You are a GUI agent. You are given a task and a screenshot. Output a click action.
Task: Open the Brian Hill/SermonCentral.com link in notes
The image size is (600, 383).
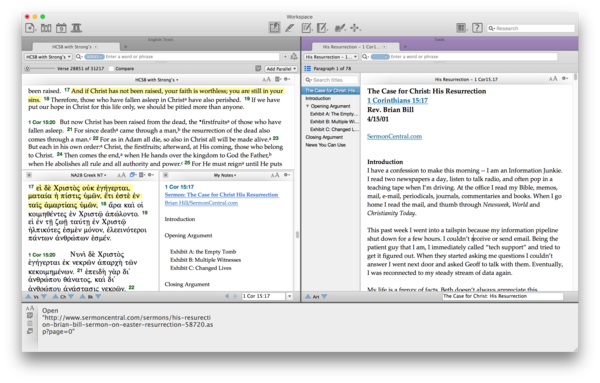coord(201,203)
